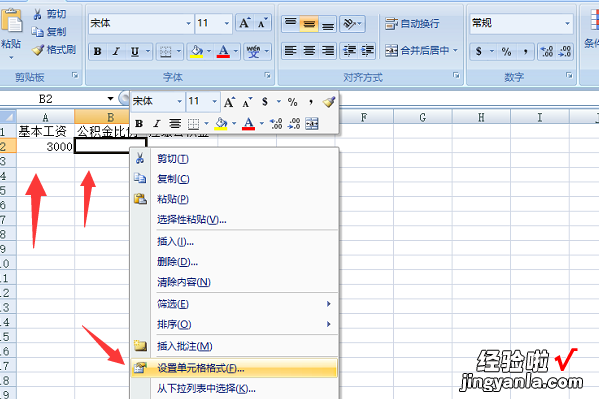Choose Copy (复制) from the context menu

pyautogui.click(x=234, y=179)
